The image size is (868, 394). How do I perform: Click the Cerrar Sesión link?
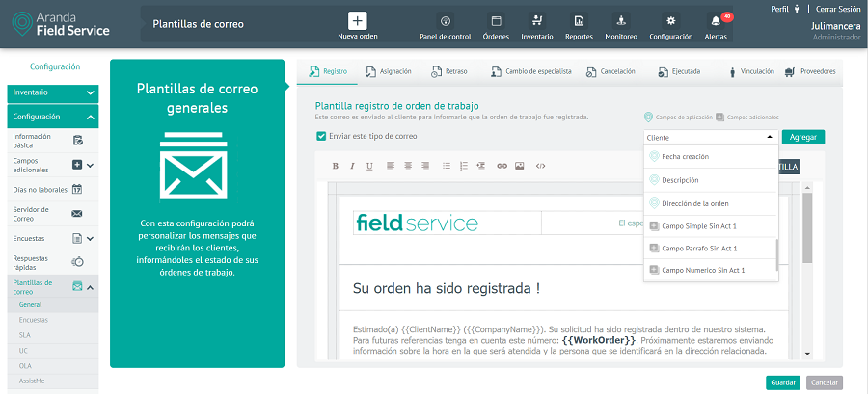coord(837,10)
